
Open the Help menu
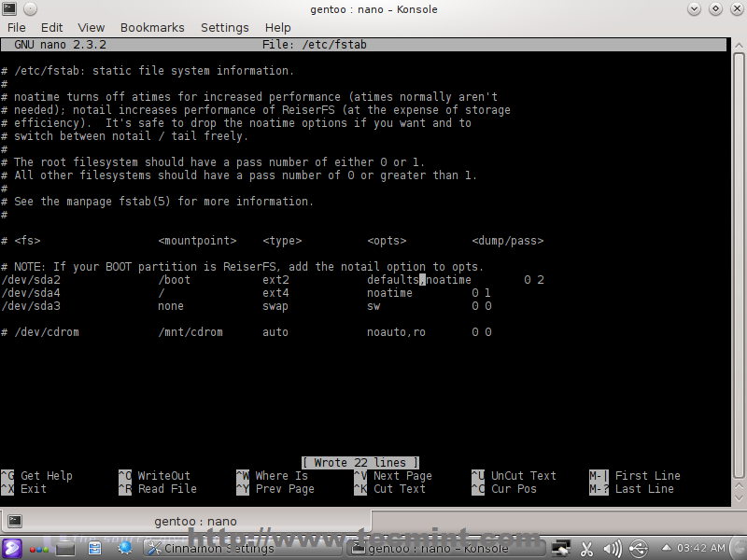pyautogui.click(x=277, y=28)
